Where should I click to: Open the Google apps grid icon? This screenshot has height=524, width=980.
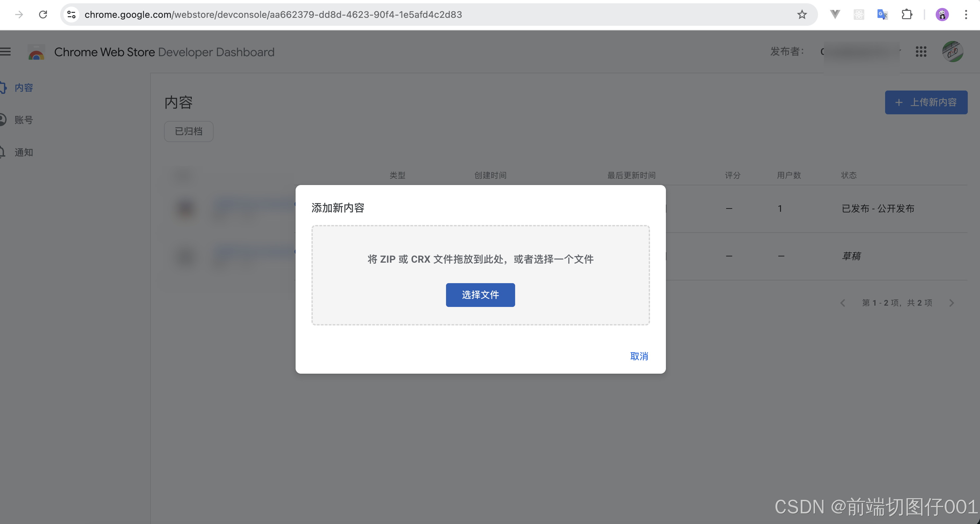pyautogui.click(x=921, y=52)
